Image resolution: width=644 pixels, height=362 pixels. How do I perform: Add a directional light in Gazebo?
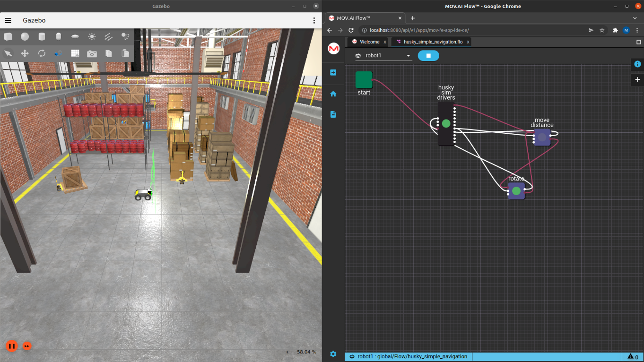[x=108, y=36]
